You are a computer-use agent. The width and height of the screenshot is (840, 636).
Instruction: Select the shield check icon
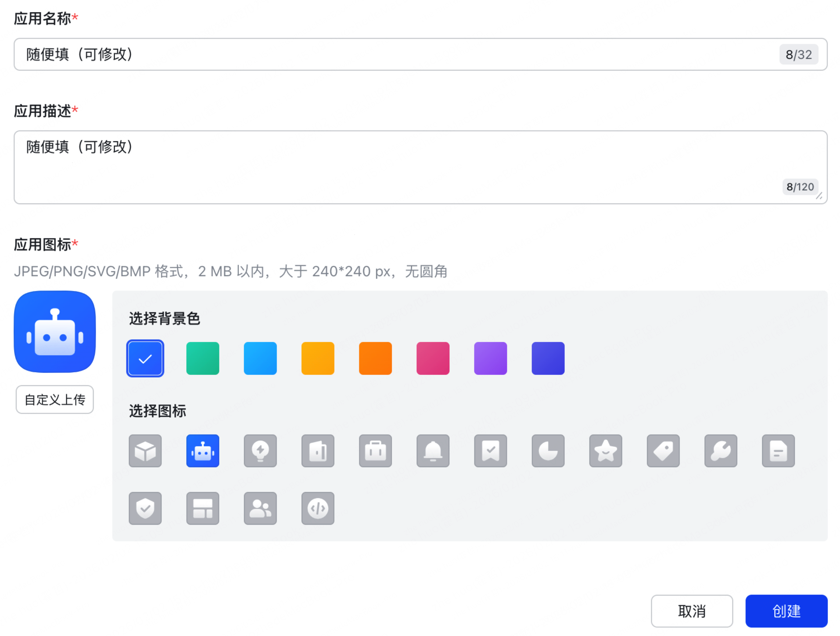pos(145,508)
